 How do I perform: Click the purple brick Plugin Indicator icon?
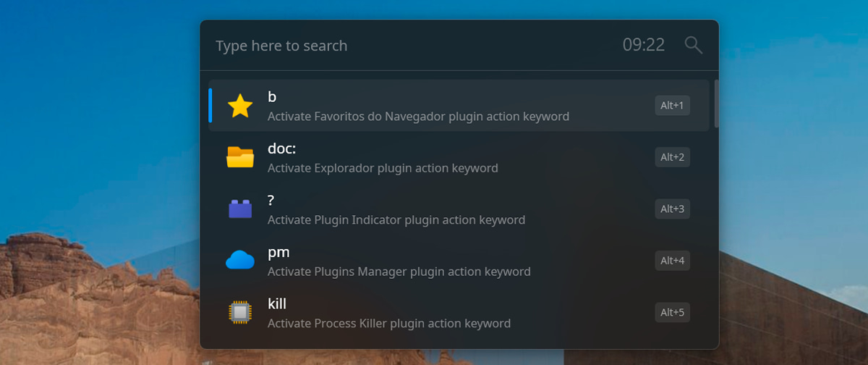(x=240, y=209)
